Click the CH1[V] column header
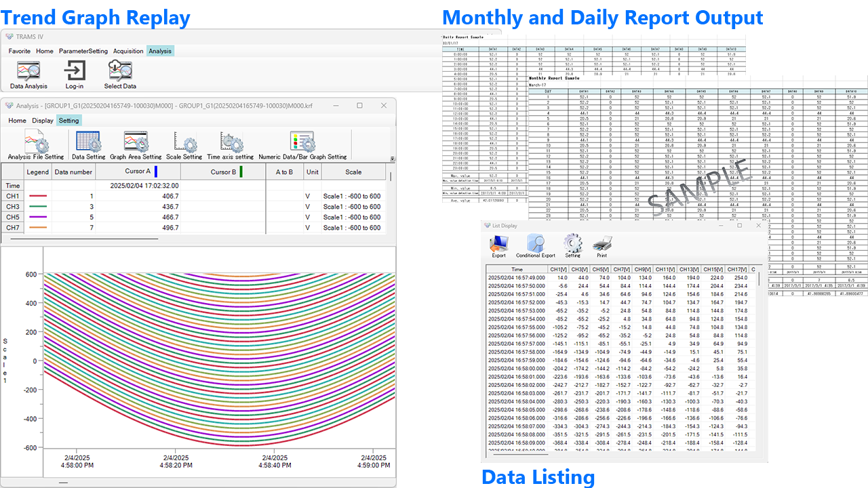Image resolution: width=868 pixels, height=488 pixels. (559, 269)
